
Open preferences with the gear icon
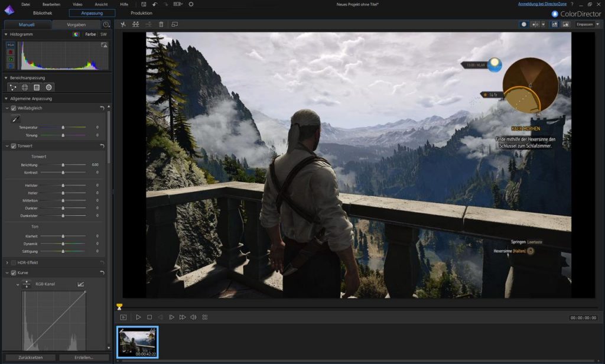(x=191, y=4)
